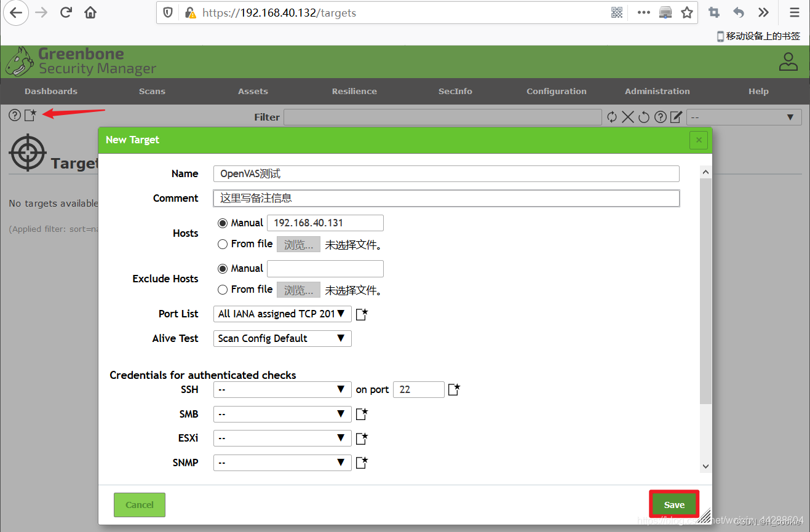Open filter help question mark icon

coord(661,117)
